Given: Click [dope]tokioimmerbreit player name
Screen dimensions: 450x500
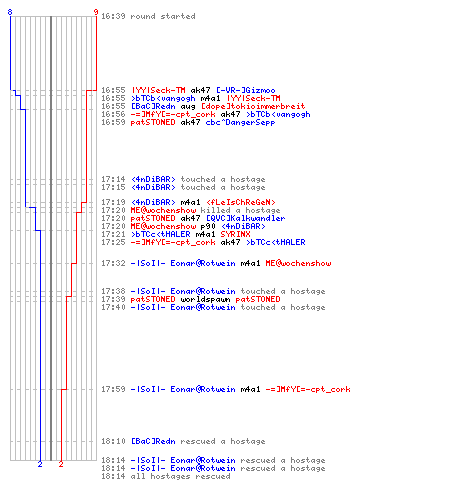Looking at the screenshot, I should [253, 106].
